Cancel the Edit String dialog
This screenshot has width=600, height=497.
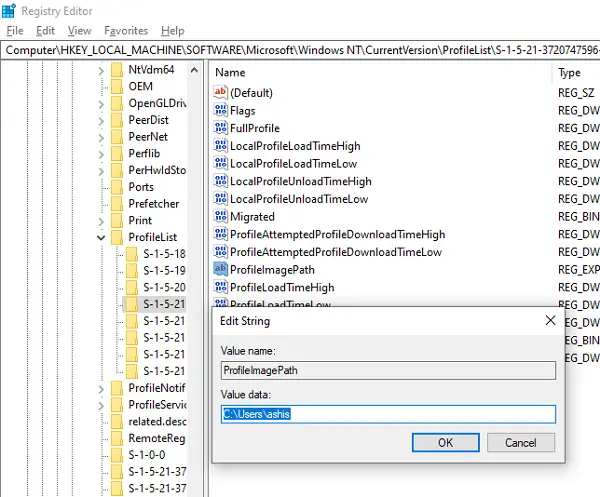click(x=521, y=443)
